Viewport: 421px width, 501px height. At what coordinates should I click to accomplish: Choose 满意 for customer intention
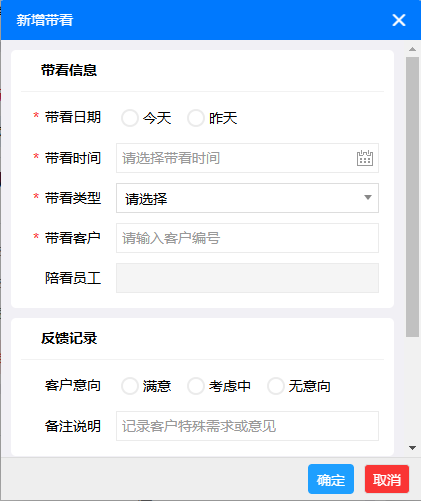point(130,386)
